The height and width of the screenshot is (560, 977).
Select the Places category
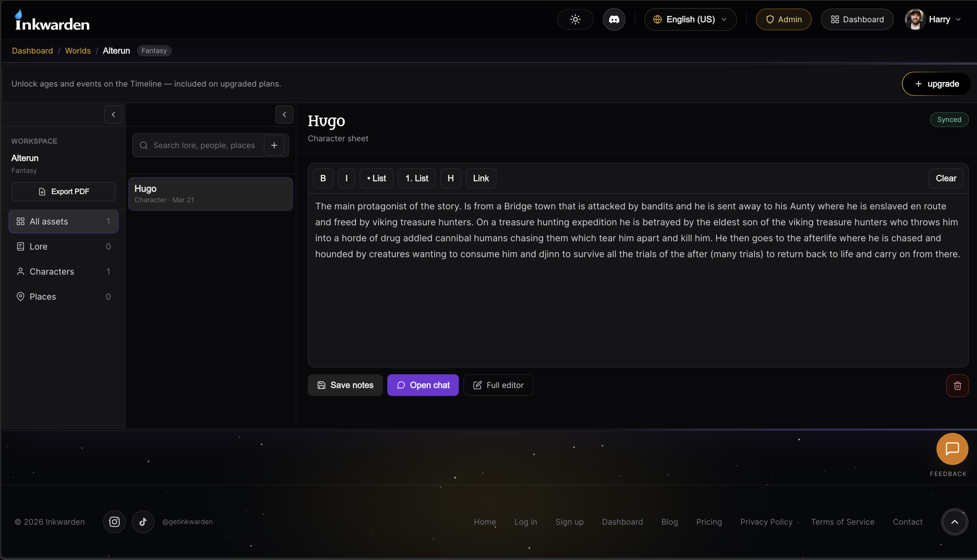click(x=64, y=296)
